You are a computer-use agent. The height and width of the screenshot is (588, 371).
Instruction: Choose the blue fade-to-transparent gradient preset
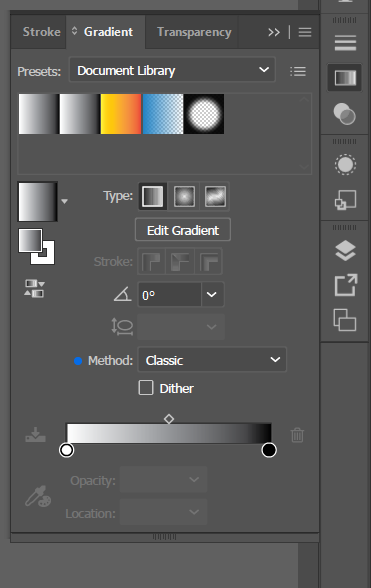163,114
